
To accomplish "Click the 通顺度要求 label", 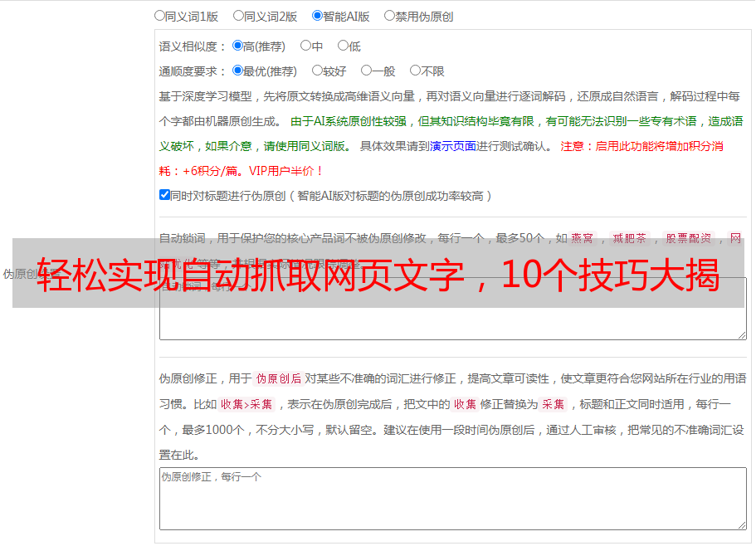I will coord(193,72).
